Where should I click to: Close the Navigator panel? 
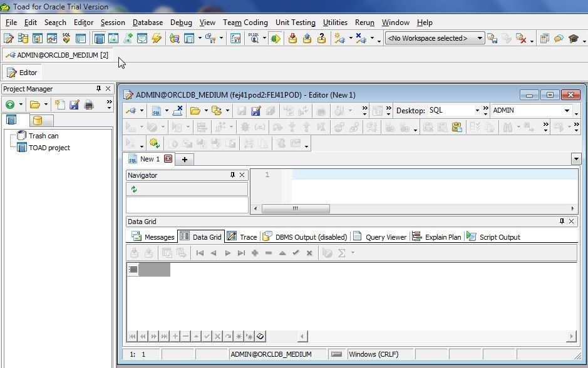242,175
